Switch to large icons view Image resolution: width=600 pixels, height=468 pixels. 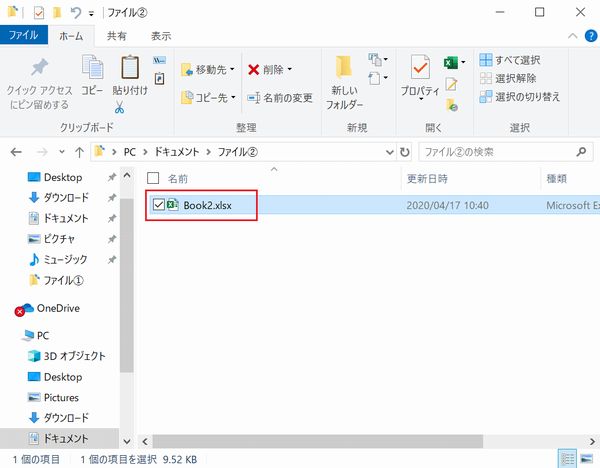tap(587, 458)
